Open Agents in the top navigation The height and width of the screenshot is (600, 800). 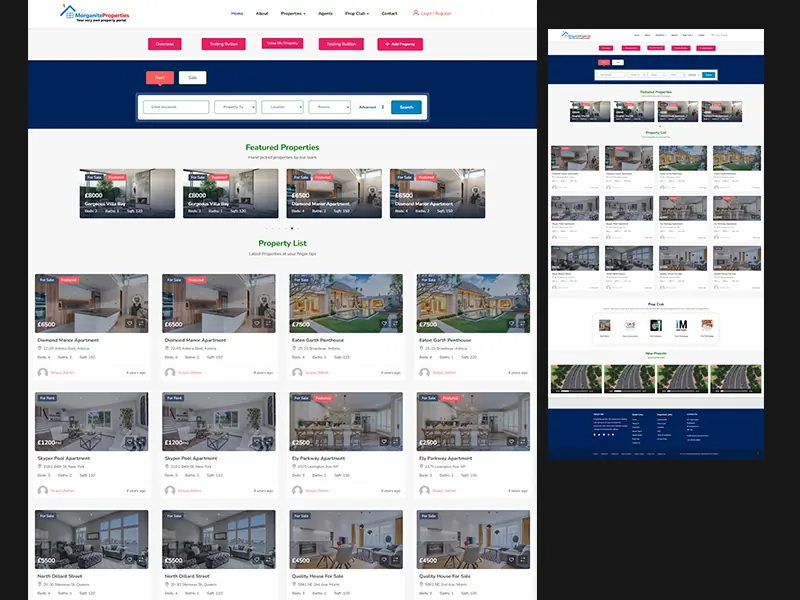point(325,13)
